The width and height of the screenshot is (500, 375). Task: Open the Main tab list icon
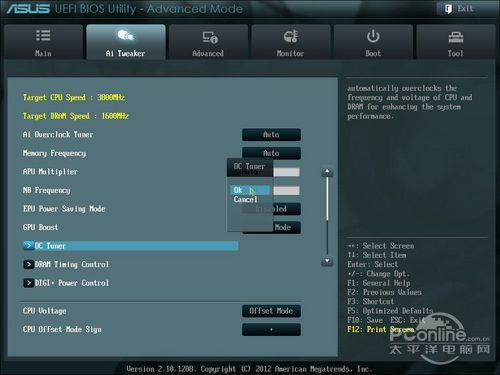[43, 35]
